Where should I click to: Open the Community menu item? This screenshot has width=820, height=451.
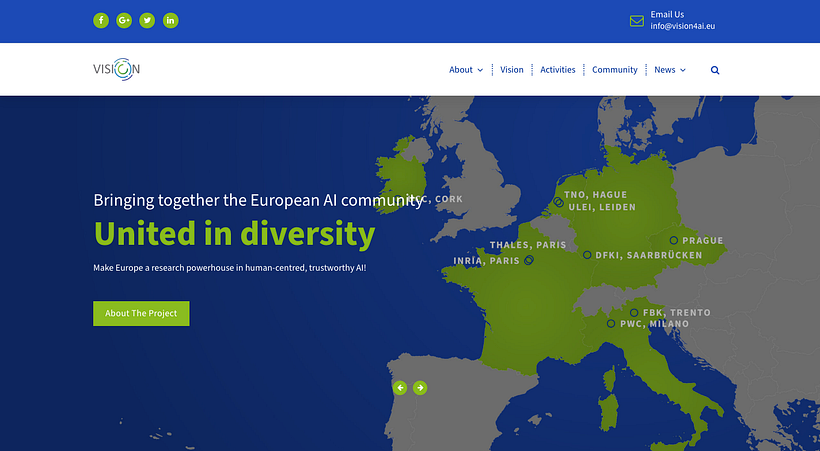614,70
